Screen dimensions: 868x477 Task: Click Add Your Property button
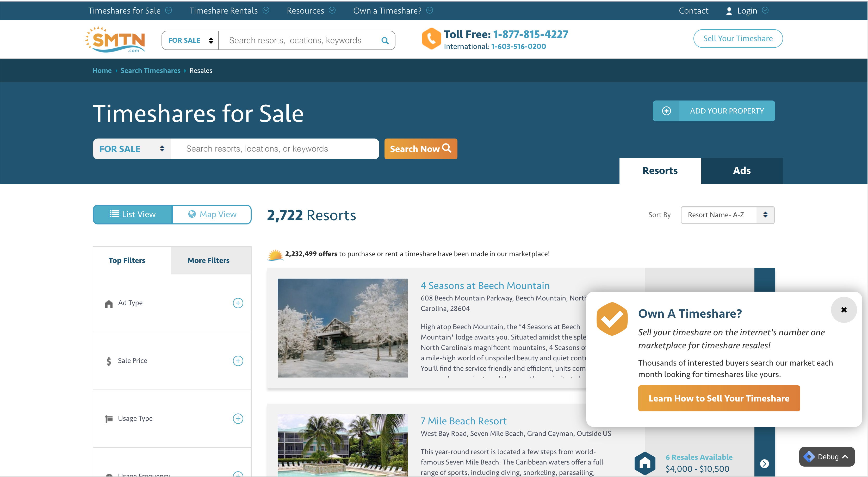click(x=714, y=111)
